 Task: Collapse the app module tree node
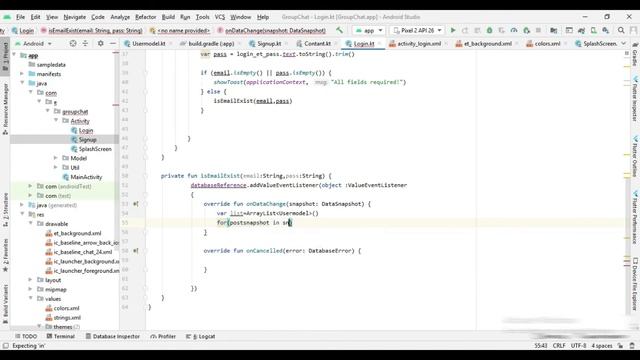click(x=15, y=55)
